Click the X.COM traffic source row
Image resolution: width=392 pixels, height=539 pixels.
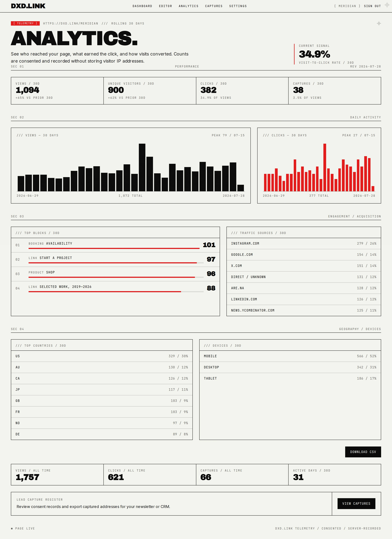[x=304, y=266]
